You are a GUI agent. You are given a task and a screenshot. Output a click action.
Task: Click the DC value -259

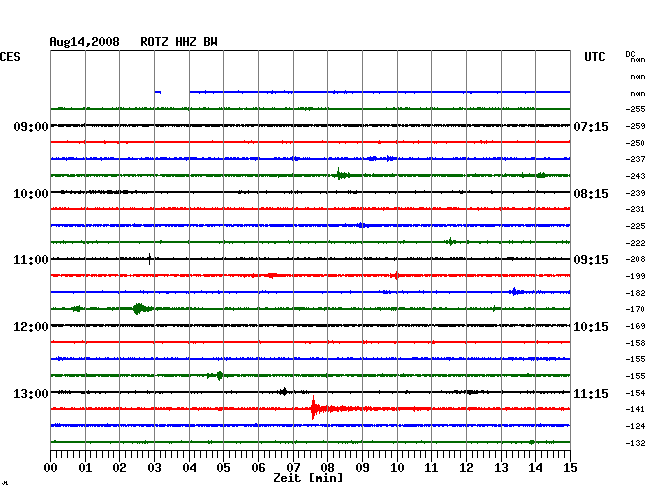pos(635,126)
